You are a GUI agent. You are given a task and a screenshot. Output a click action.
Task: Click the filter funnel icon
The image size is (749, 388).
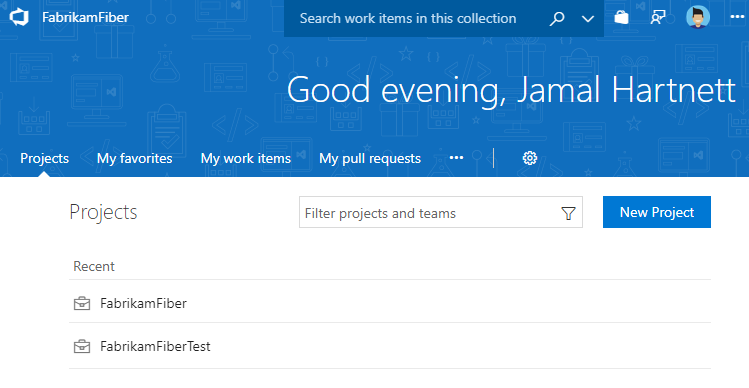568,213
